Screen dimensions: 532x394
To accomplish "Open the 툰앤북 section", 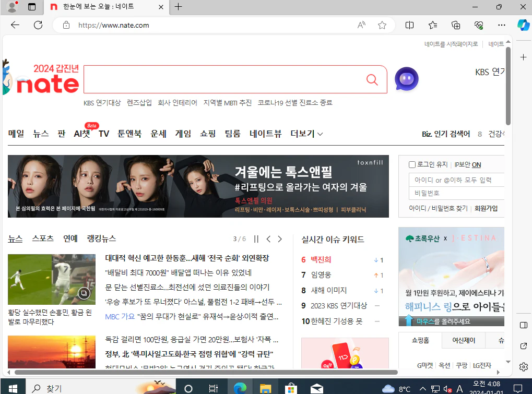I will [x=129, y=134].
